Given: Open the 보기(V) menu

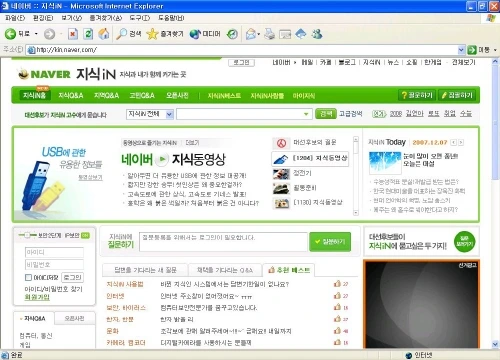Looking at the screenshot, I should click(71, 18).
